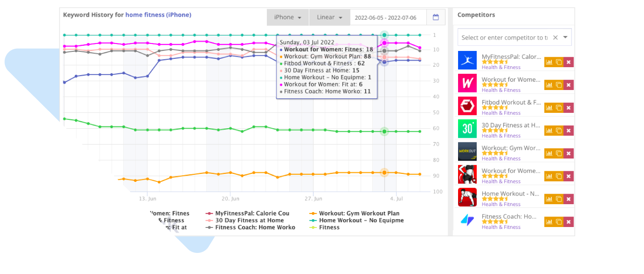Remove the Fitbod Workout competitor with the red X
Image resolution: width=644 pixels, height=274 pixels.
568,107
